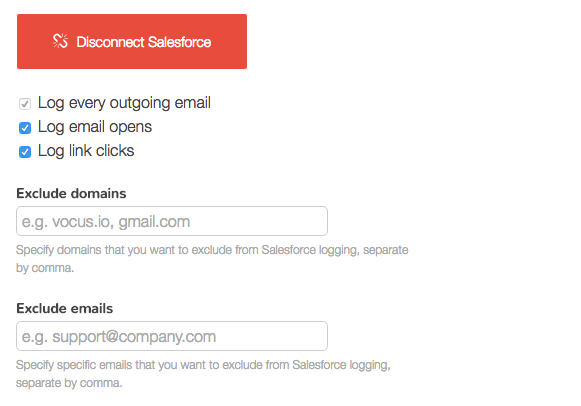Click the "Log email opens" label text
The image size is (581, 406).
[95, 127]
